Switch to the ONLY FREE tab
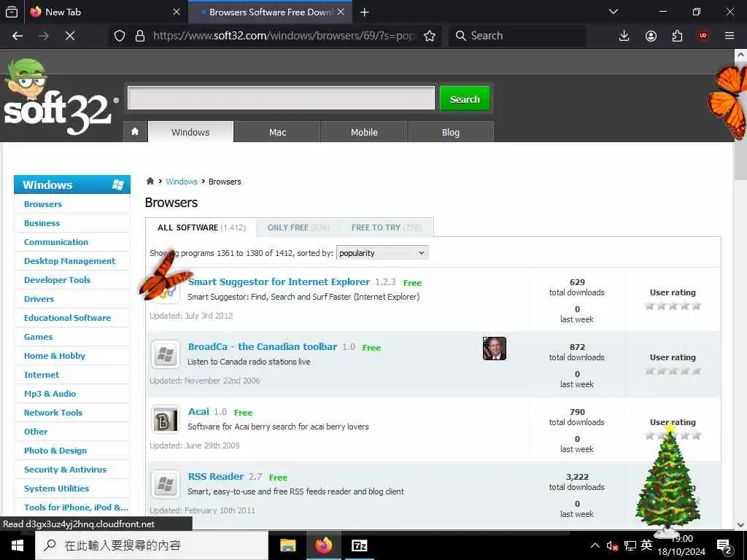The image size is (747, 560). coord(298,227)
